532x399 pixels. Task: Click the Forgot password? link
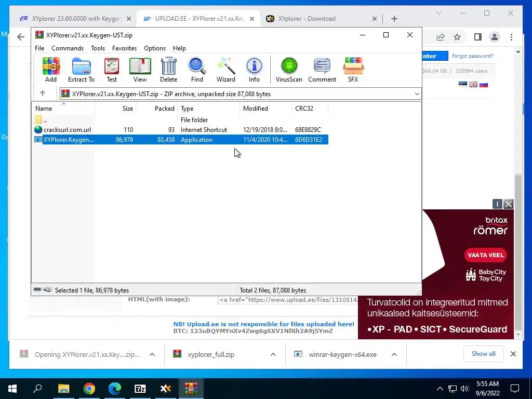tap(472, 56)
